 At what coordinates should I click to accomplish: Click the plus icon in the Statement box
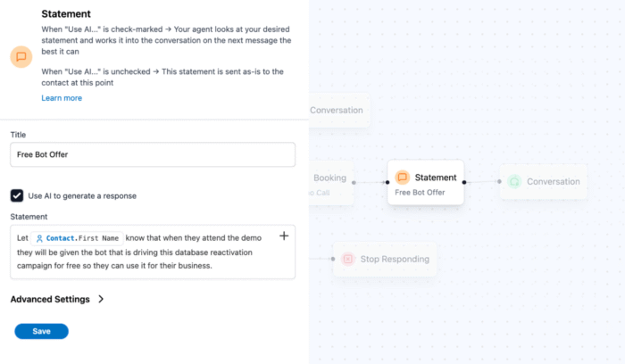(284, 236)
